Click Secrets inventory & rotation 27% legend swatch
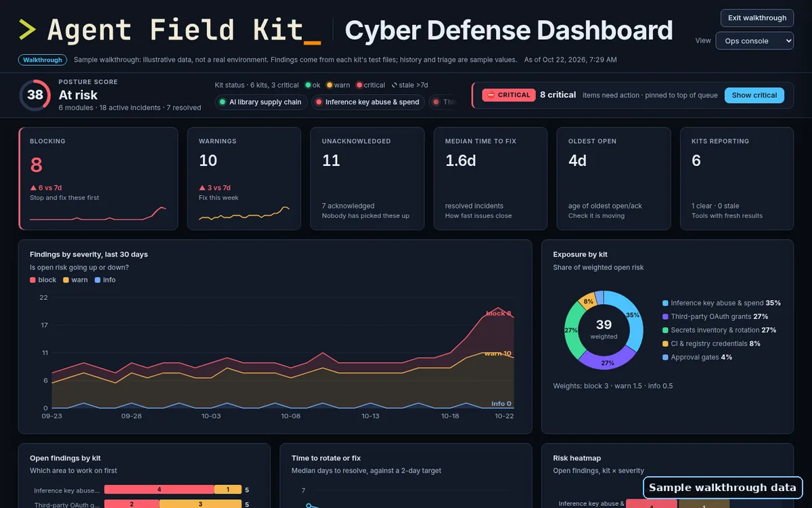The height and width of the screenshot is (508, 812). (x=666, y=331)
